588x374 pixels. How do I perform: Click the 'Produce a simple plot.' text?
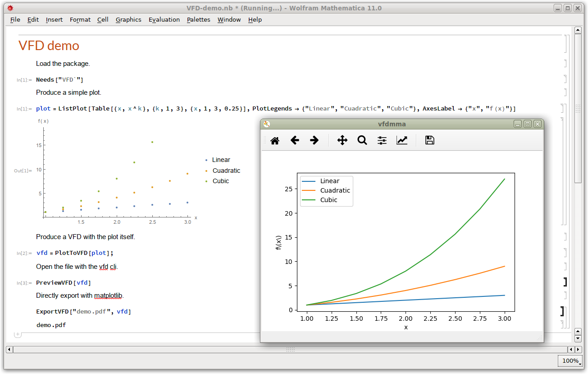(69, 92)
